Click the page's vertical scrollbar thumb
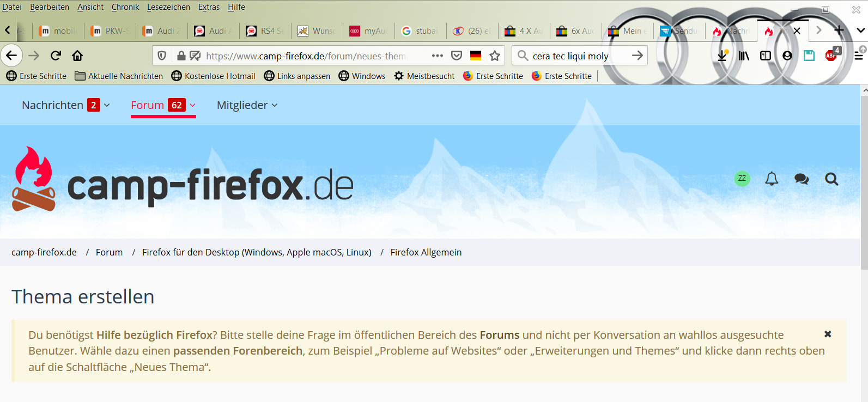Image resolution: width=868 pixels, height=402 pixels. click(864, 182)
